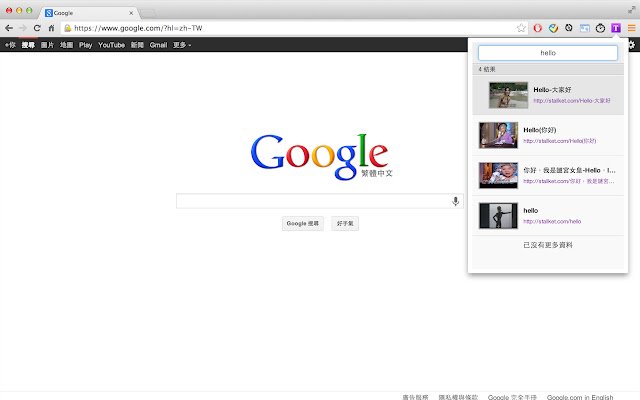
Task: Click the extension's hello search field
Action: pyautogui.click(x=548, y=53)
